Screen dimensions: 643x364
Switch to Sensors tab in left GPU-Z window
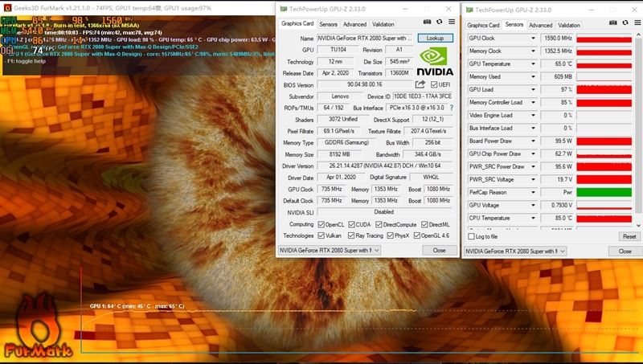(x=328, y=24)
